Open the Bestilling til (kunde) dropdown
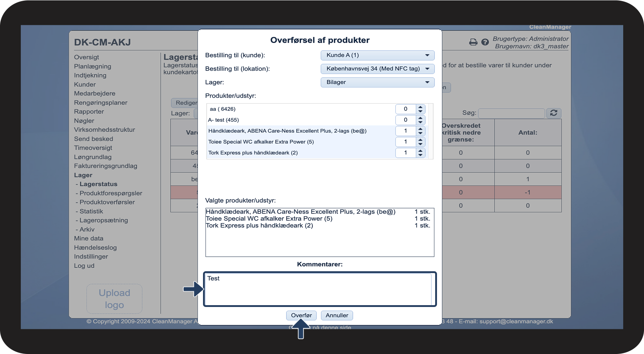The height and width of the screenshot is (354, 644). tap(378, 55)
